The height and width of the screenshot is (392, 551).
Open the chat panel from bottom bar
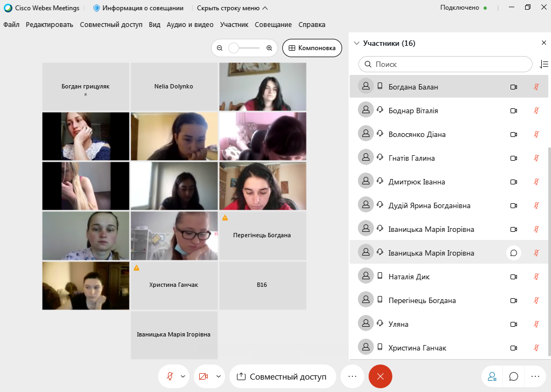[513, 376]
